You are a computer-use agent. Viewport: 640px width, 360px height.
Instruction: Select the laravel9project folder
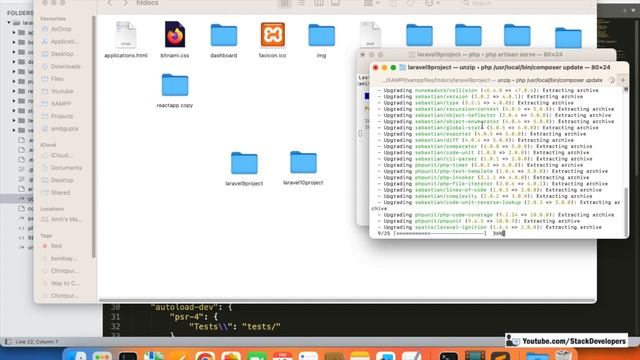[244, 169]
